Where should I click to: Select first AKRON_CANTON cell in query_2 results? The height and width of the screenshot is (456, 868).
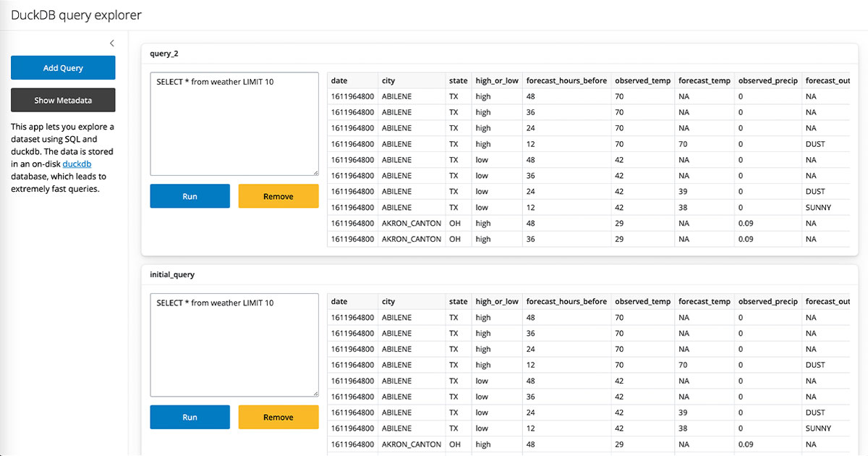pos(411,224)
